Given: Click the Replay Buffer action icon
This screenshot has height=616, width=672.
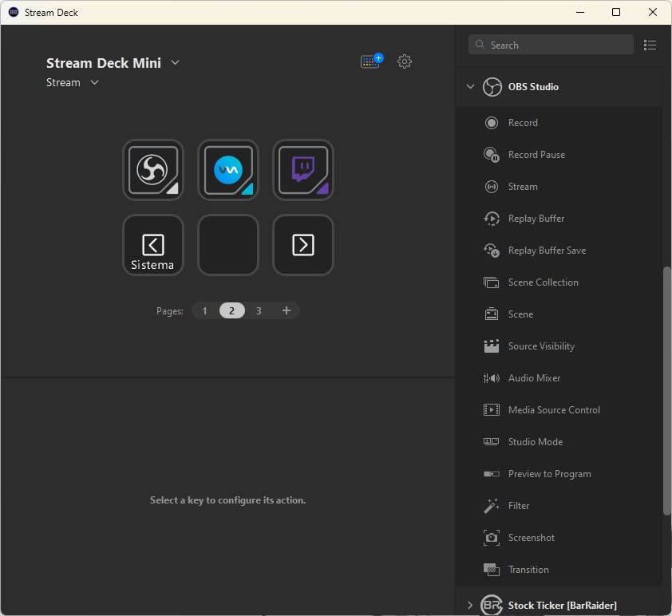Looking at the screenshot, I should 491,219.
